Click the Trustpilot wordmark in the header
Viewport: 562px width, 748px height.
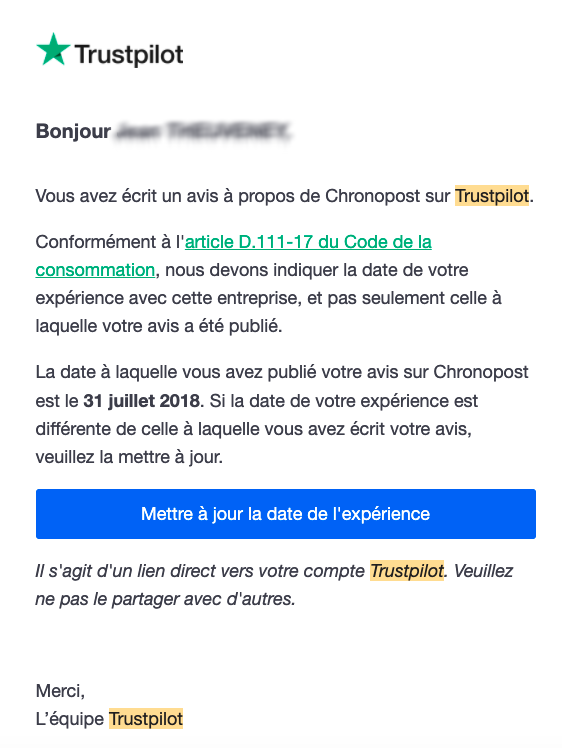click(129, 54)
